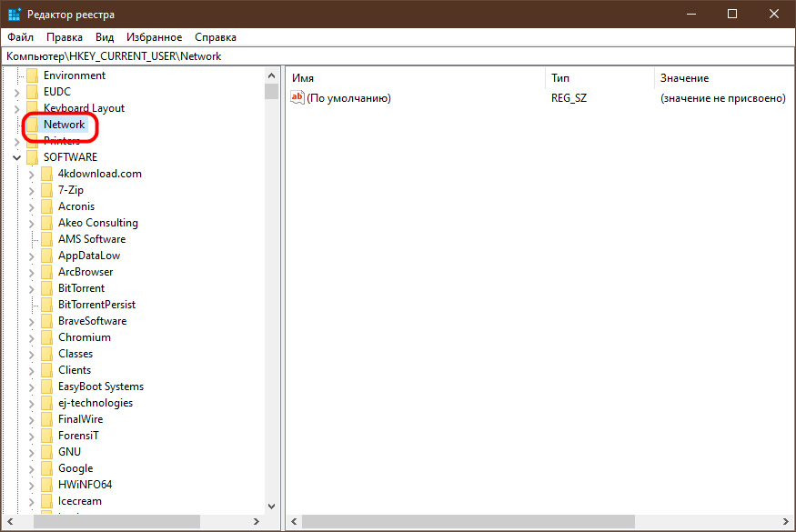Expand the Akeo Consulting key

click(32, 224)
